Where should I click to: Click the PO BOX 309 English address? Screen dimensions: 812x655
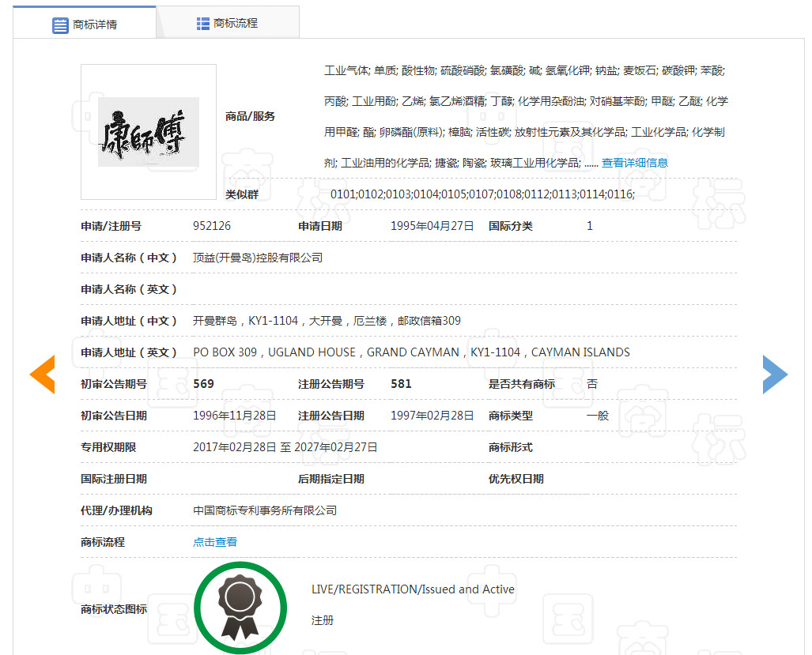[411, 352]
